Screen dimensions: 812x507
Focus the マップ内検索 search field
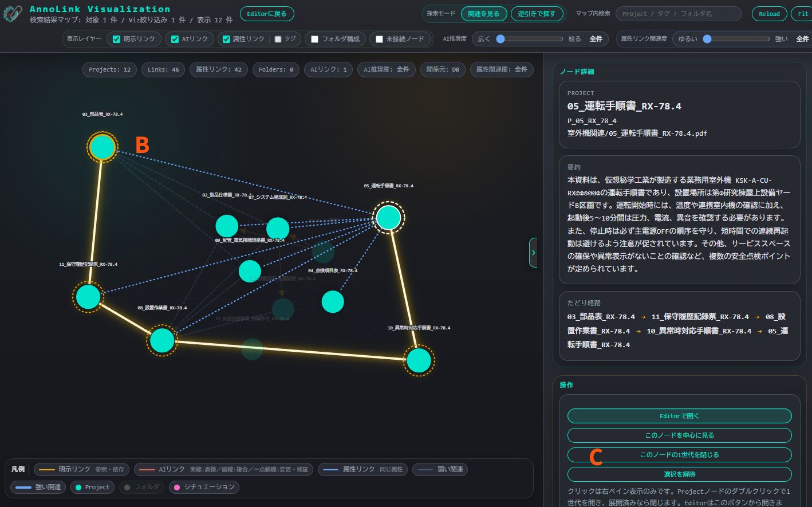[678, 14]
